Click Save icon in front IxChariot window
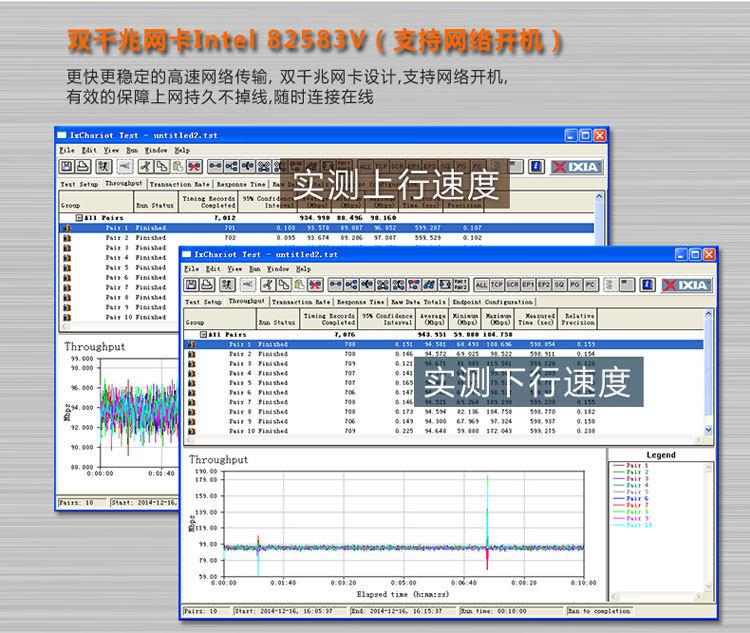 [x=191, y=285]
